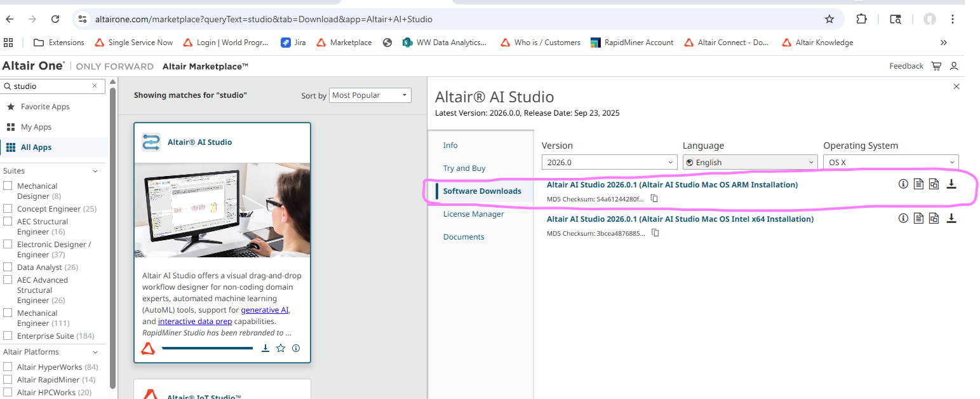Open the generative AI link
This screenshot has height=399, width=980.
point(265,310)
